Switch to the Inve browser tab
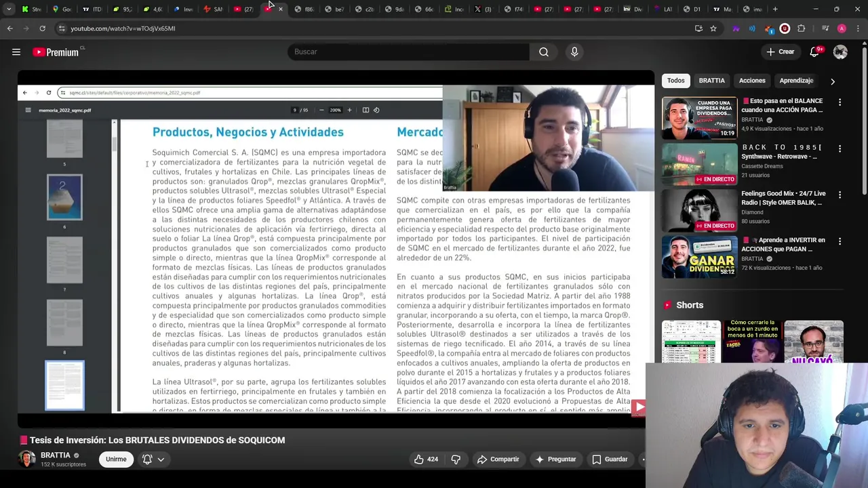The height and width of the screenshot is (488, 868). click(183, 9)
